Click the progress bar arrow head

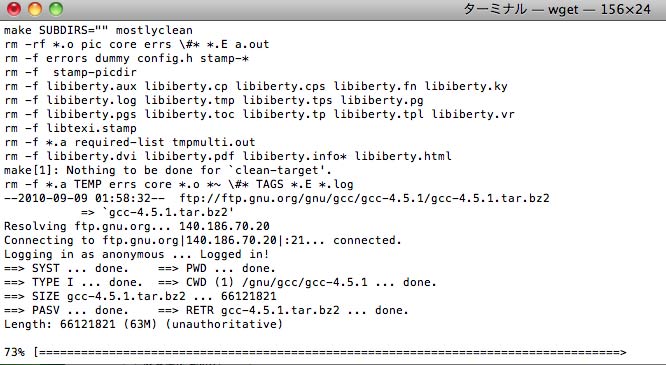point(622,352)
